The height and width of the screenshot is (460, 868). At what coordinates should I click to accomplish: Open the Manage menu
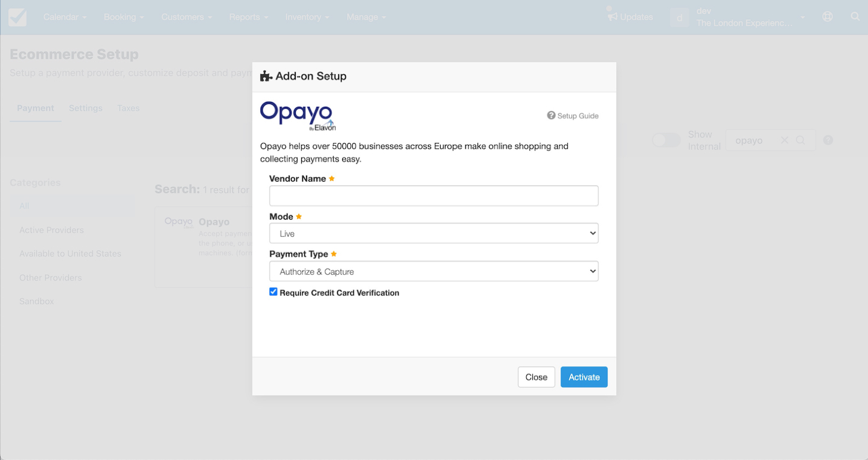[366, 17]
